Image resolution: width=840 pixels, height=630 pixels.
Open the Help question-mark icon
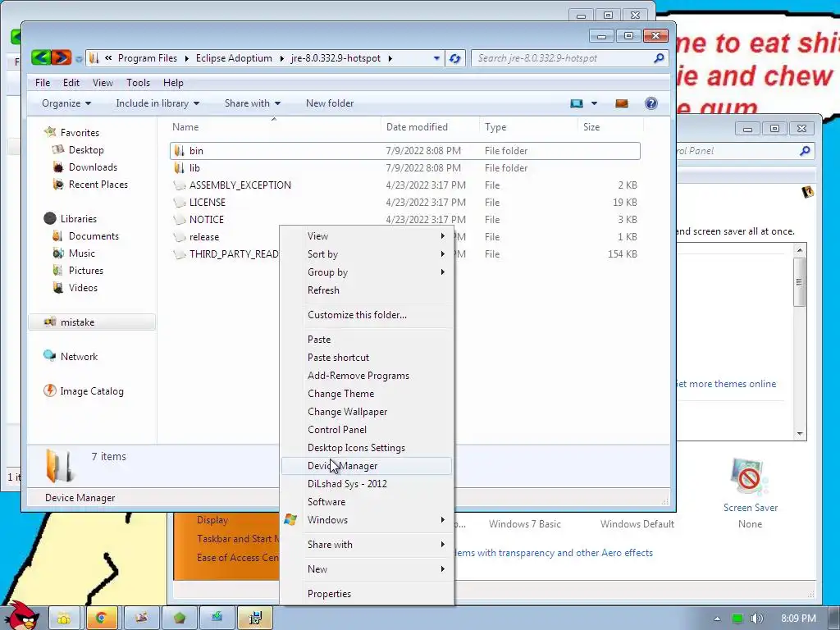(x=651, y=103)
